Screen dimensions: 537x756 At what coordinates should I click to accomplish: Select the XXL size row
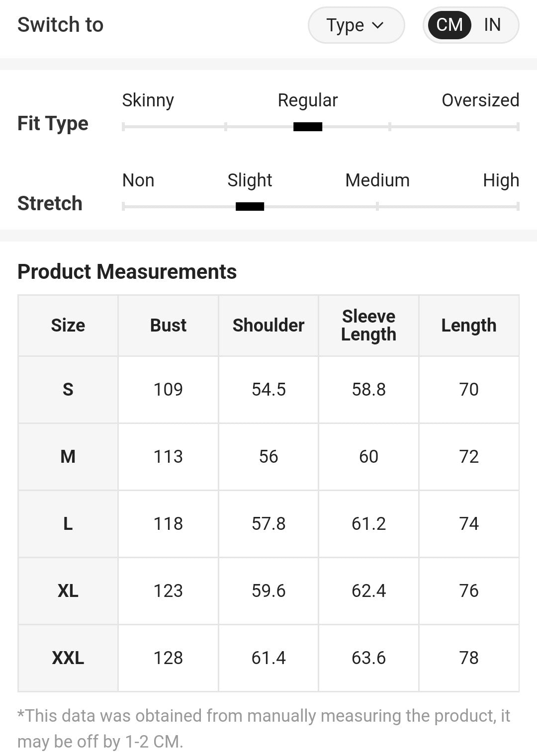(x=68, y=658)
